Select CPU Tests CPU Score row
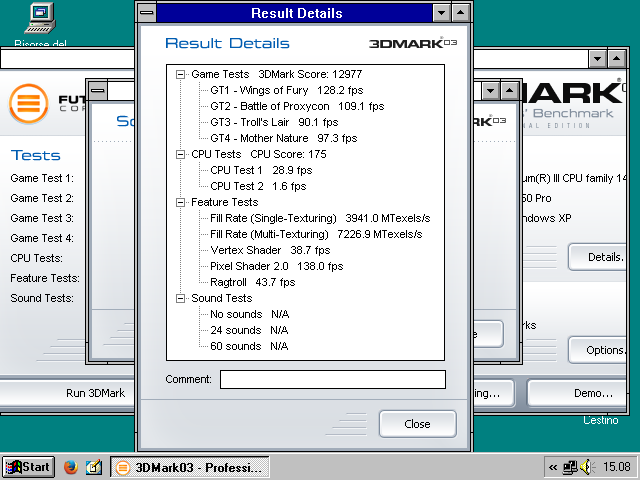The width and height of the screenshot is (640, 480). 259,154
